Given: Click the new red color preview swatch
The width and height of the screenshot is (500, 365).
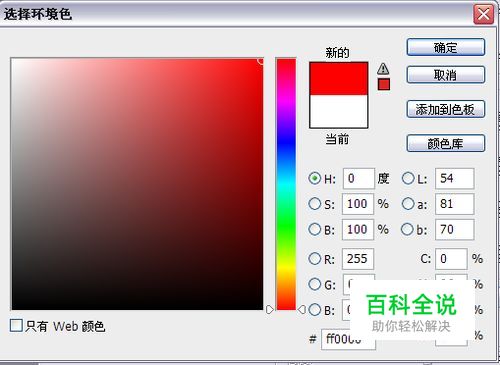Looking at the screenshot, I should [339, 79].
